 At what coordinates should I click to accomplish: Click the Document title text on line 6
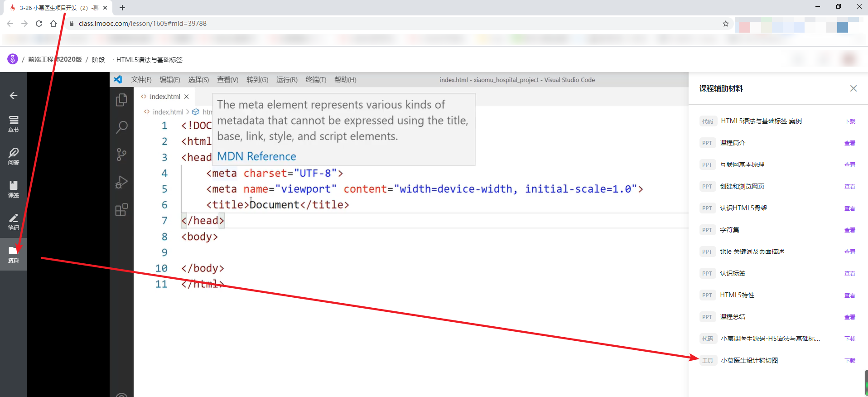tap(275, 205)
